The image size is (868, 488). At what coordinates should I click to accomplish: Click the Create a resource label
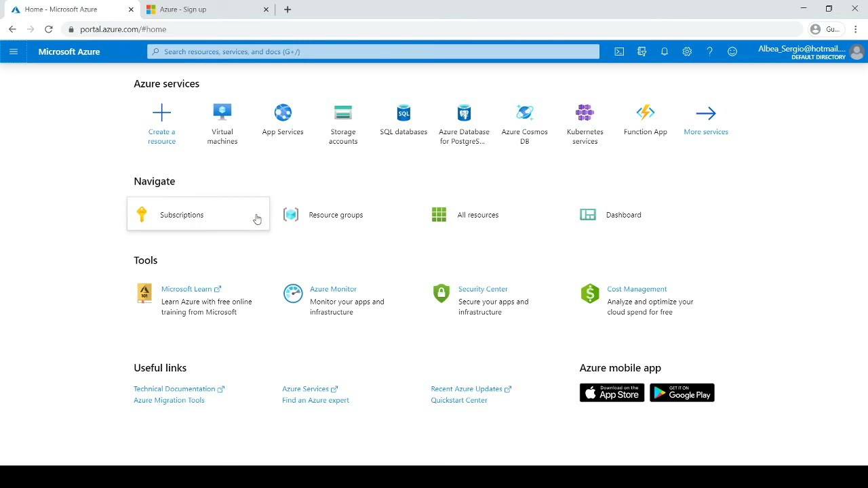pyautogui.click(x=161, y=136)
